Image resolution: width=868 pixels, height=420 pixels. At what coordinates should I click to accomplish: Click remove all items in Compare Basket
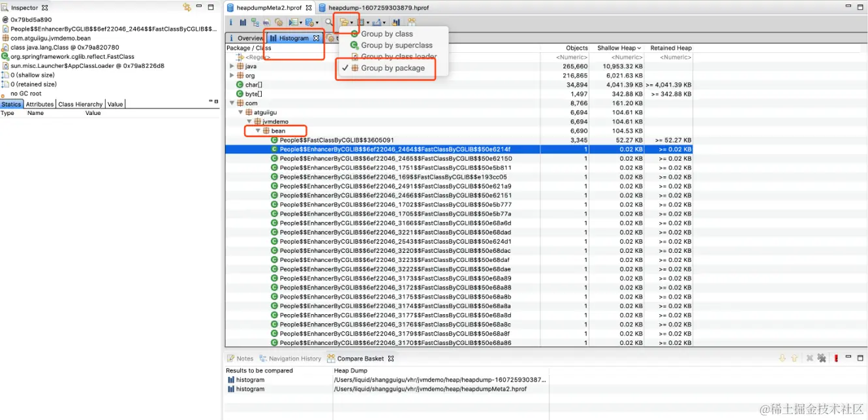point(822,358)
